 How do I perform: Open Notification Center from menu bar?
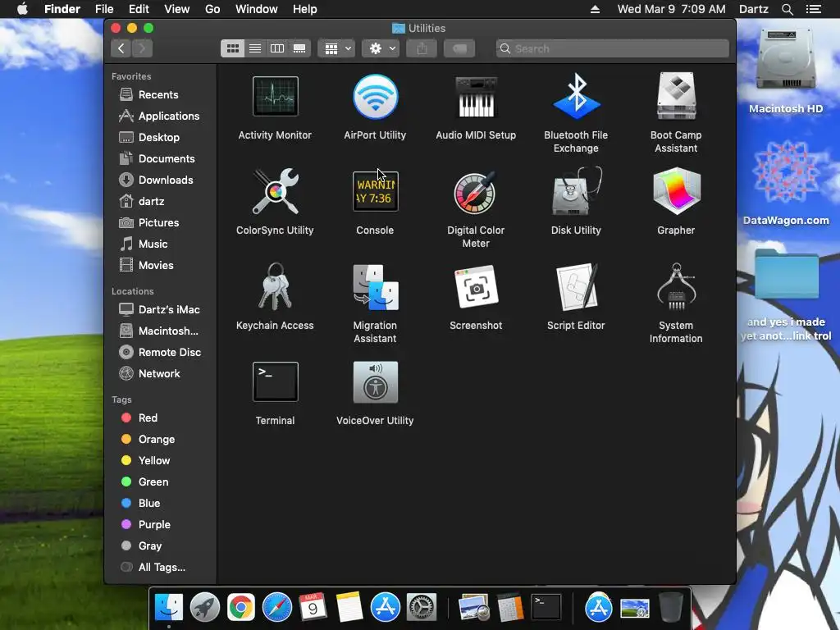[x=814, y=9]
